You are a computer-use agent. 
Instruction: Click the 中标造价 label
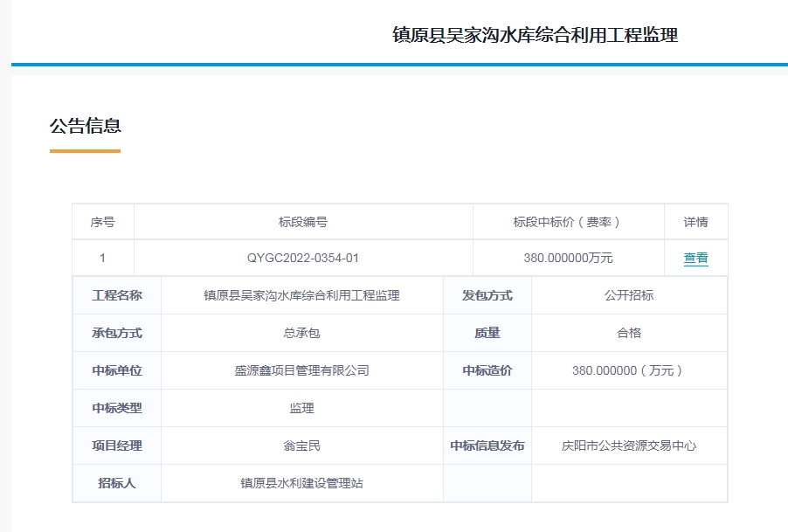(x=487, y=370)
